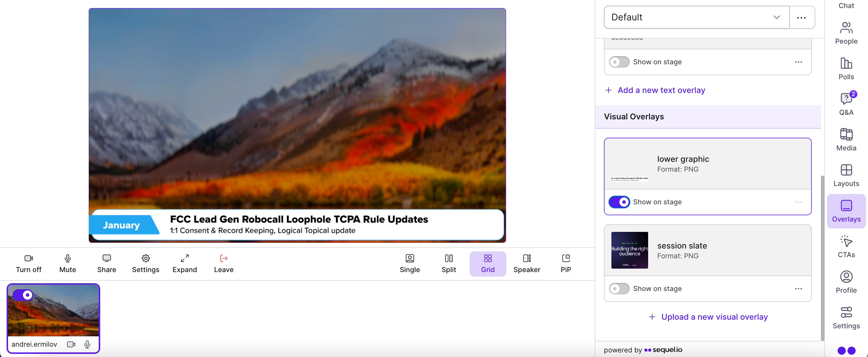The width and height of the screenshot is (868, 357).
Task: Click microphone icon next to andrei.ermilov
Action: [87, 344]
